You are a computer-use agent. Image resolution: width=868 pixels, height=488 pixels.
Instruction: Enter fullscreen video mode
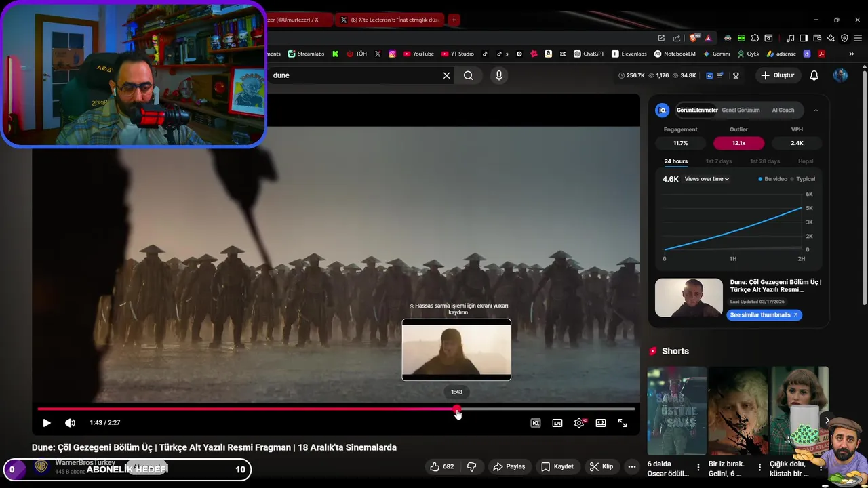pyautogui.click(x=623, y=423)
